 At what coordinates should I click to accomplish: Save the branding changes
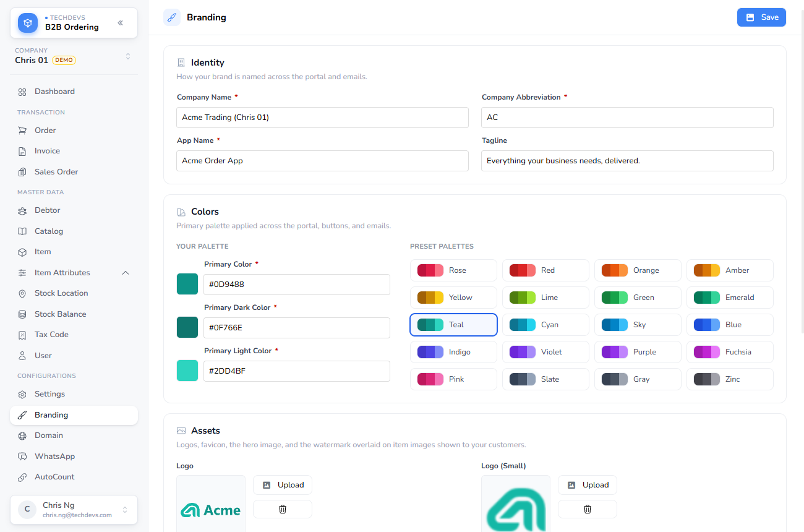click(761, 17)
